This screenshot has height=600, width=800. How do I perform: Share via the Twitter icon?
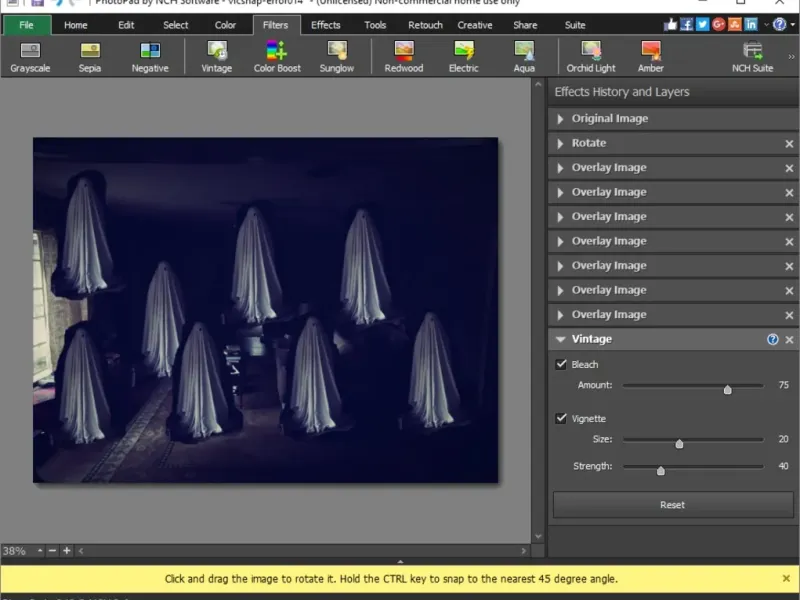(x=703, y=24)
